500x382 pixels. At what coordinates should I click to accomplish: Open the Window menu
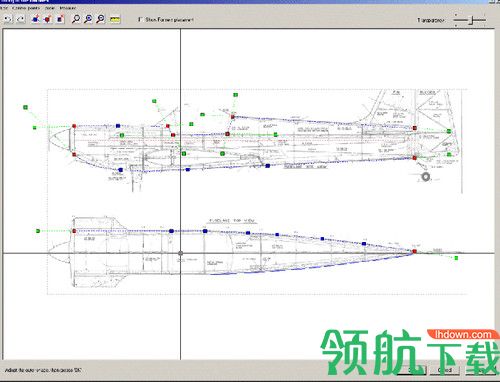point(68,8)
